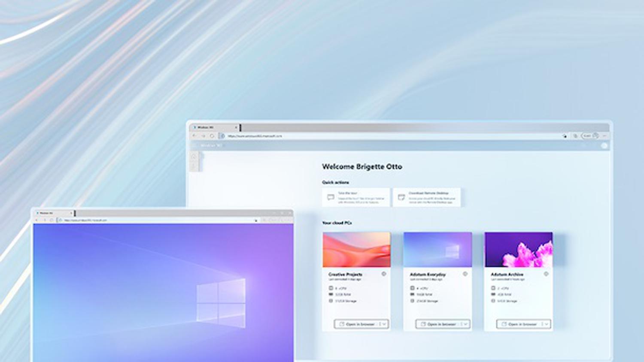Expand Open in browser dropdown for Creative Projects
The width and height of the screenshot is (644, 362).
click(384, 324)
